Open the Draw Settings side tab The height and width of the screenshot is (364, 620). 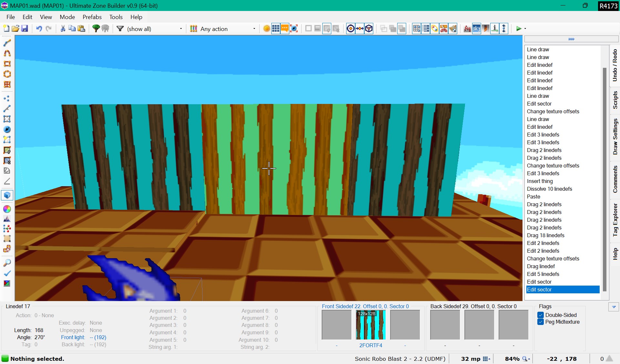pos(615,137)
